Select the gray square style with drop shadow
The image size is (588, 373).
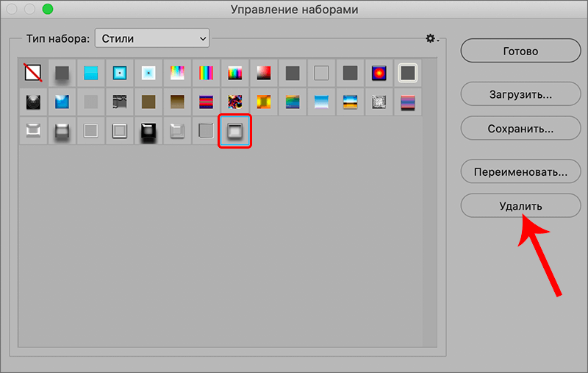62,73
